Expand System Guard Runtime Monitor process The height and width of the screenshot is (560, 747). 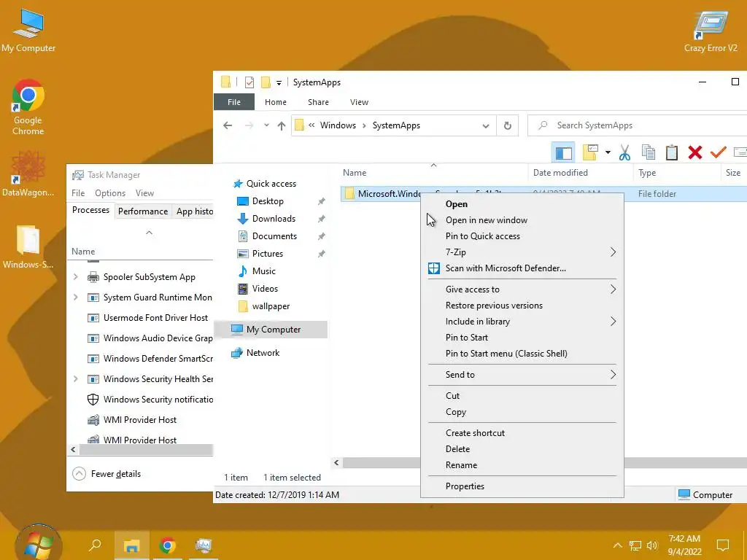tap(76, 297)
